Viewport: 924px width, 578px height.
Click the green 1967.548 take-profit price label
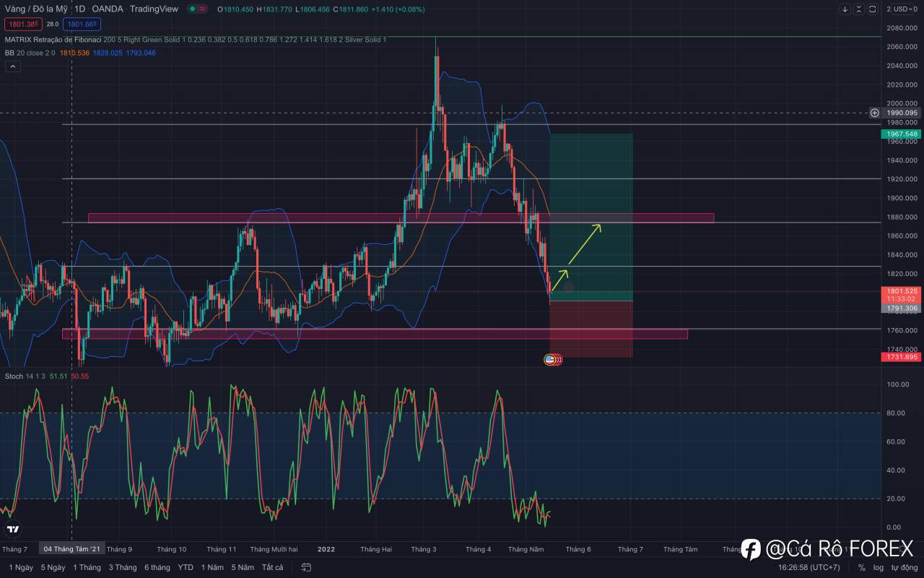(900, 134)
